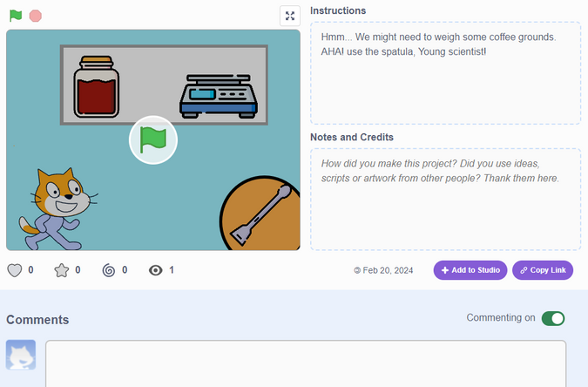Click the red stop sign button
The image size is (588, 387).
coord(36,16)
